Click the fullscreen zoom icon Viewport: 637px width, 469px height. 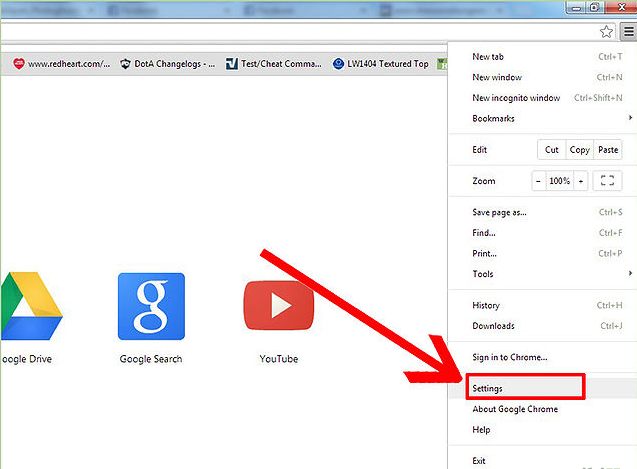tap(607, 181)
